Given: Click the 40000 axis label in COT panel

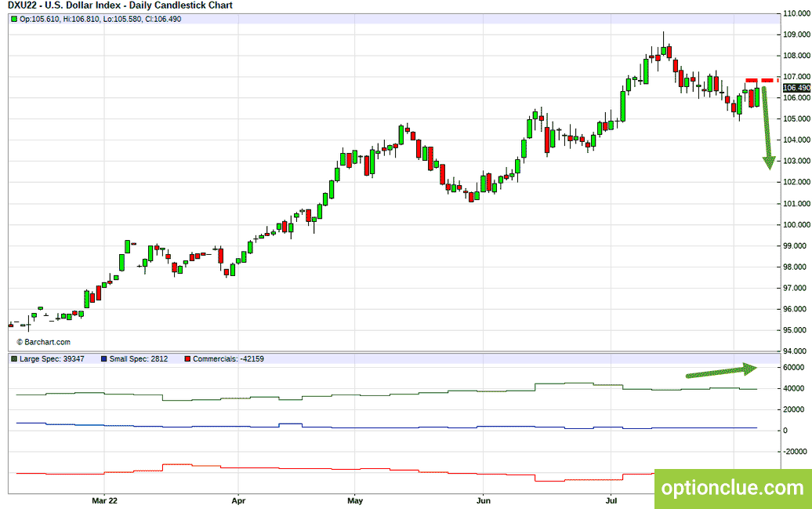Looking at the screenshot, I should pyautogui.click(x=794, y=388).
